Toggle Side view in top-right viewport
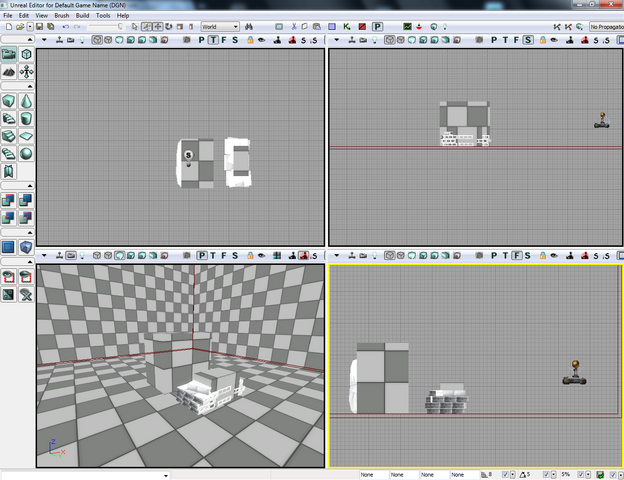Image resolution: width=624 pixels, height=480 pixels. click(x=528, y=40)
